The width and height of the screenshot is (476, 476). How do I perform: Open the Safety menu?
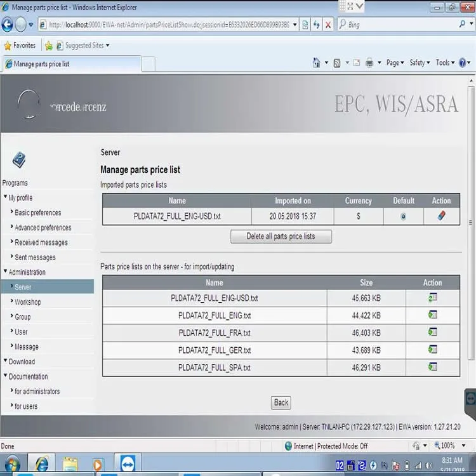420,63
